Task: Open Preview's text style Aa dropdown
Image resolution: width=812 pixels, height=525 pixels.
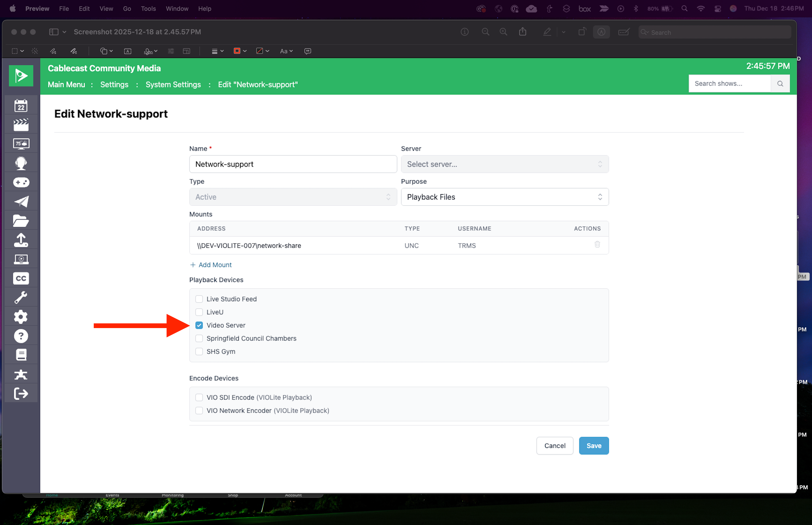Action: pos(286,51)
